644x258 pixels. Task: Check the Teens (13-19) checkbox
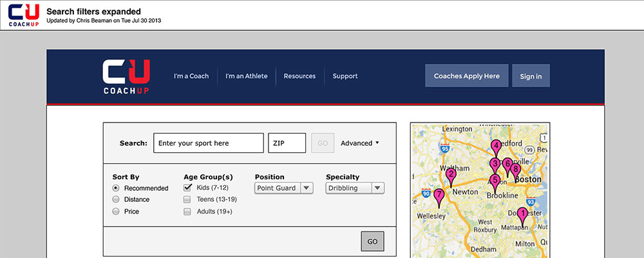click(187, 199)
